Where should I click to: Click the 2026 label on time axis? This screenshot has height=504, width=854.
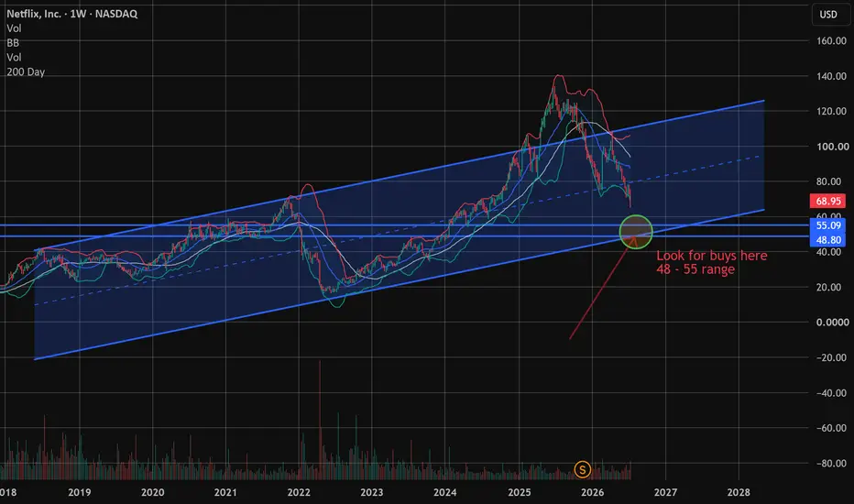click(x=592, y=493)
